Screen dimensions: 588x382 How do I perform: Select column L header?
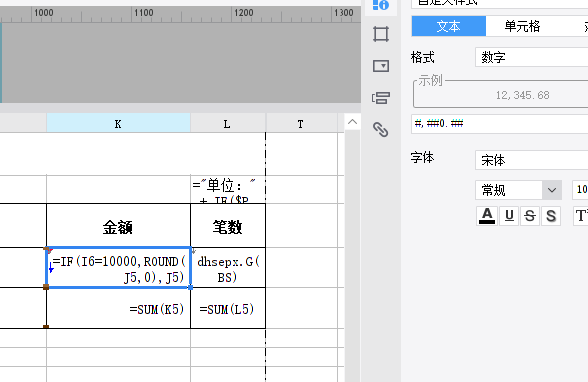pyautogui.click(x=227, y=124)
